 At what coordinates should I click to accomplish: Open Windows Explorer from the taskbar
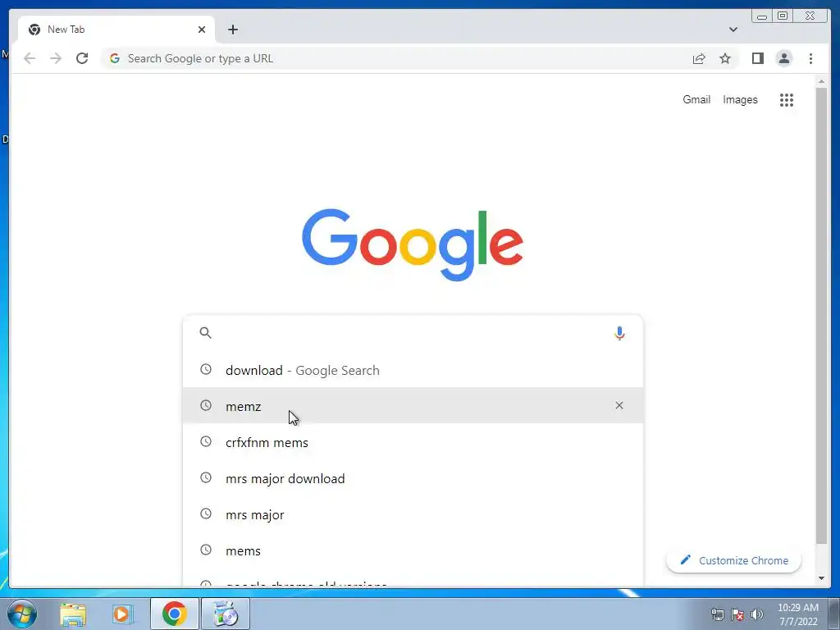point(73,614)
